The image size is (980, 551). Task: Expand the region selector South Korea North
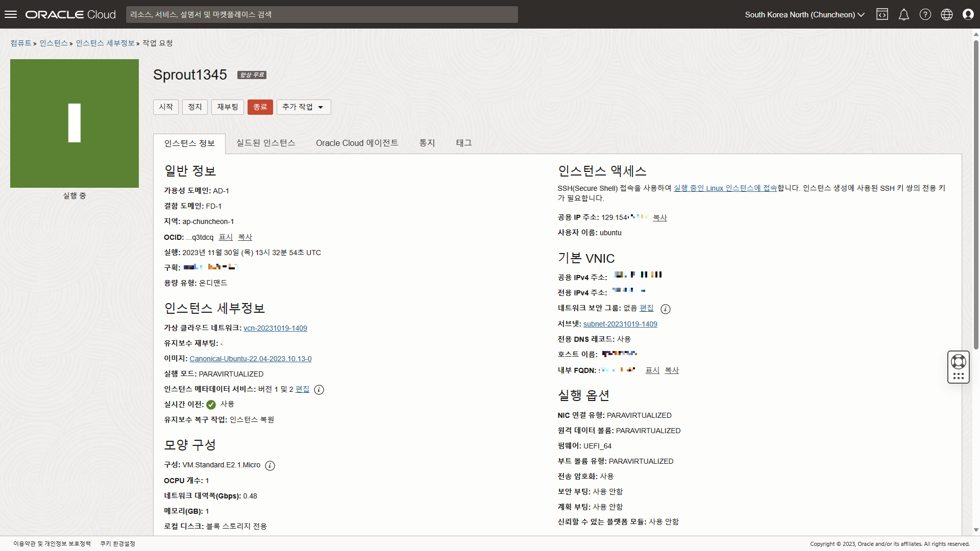[804, 14]
